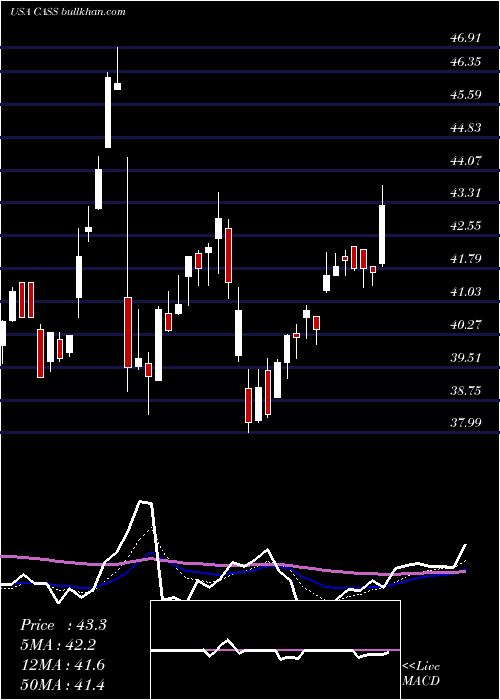500x700 pixels.
Task: Click the Price : 43.3 readout
Action: (x=63, y=625)
